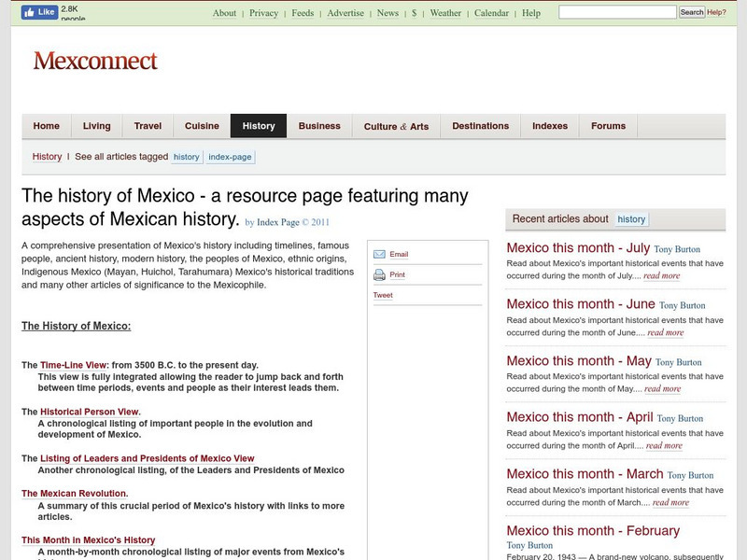Viewport: 747px width, 560px height.
Task: Click the Weather link in top bar
Action: coord(445,13)
